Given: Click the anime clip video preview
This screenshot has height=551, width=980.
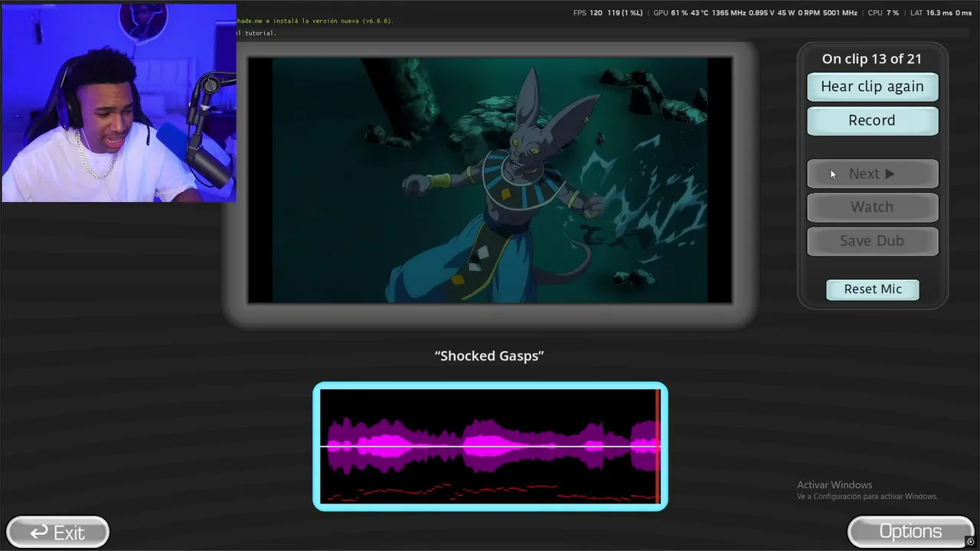Looking at the screenshot, I should pos(490,180).
